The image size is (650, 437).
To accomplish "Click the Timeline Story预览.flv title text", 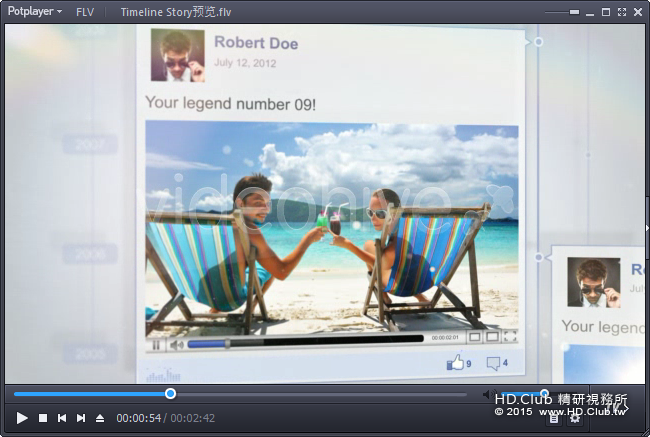I will pos(176,12).
